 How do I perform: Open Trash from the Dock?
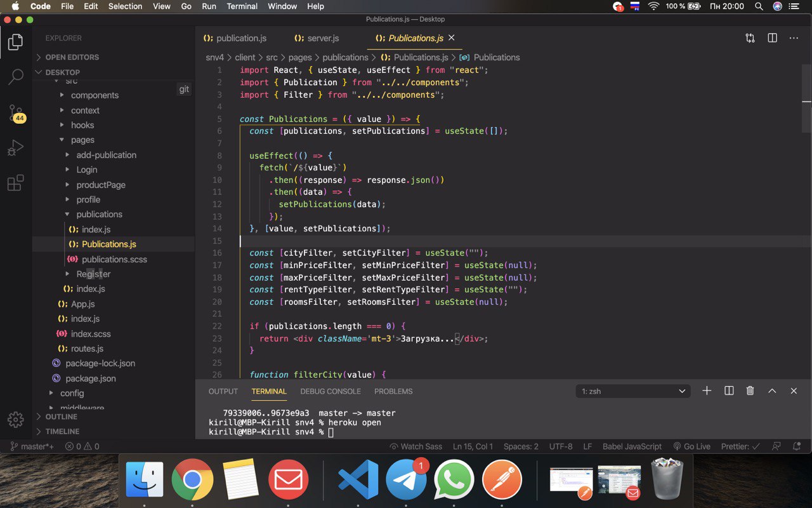pos(665,478)
